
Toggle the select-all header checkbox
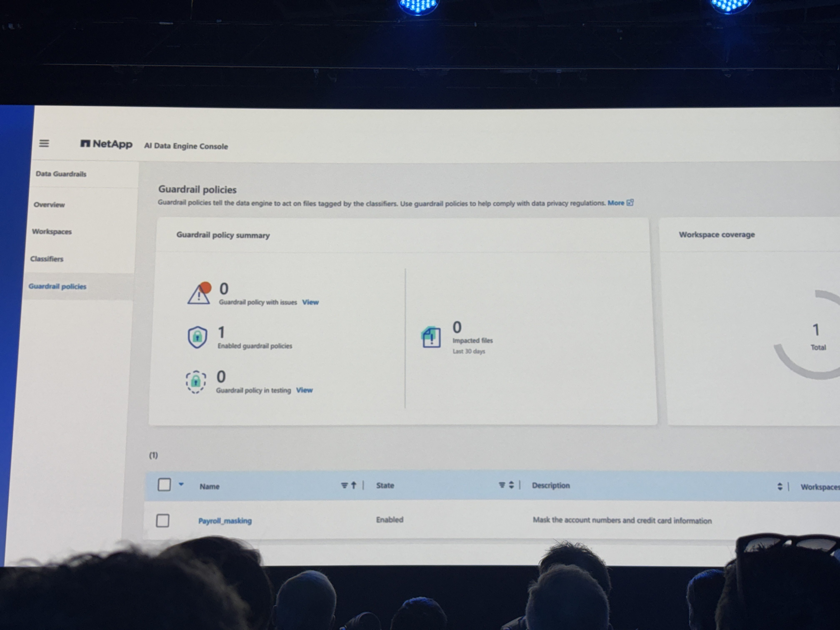click(164, 485)
